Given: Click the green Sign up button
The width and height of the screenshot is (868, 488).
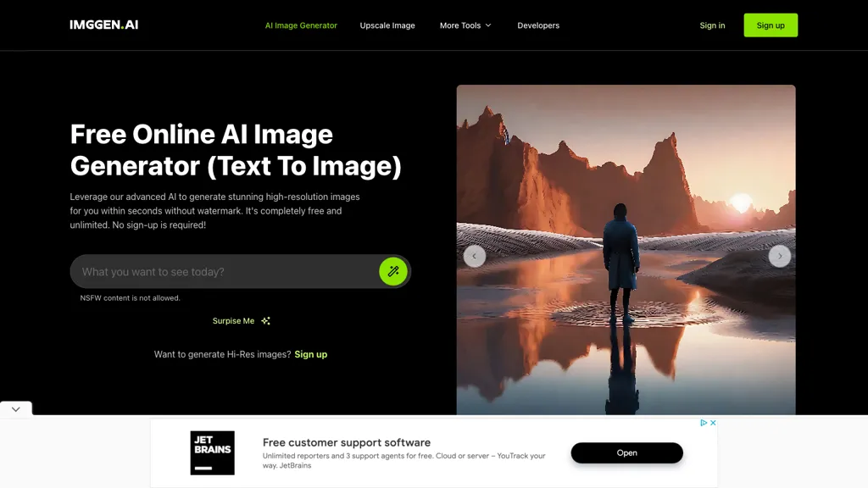Looking at the screenshot, I should click(770, 25).
